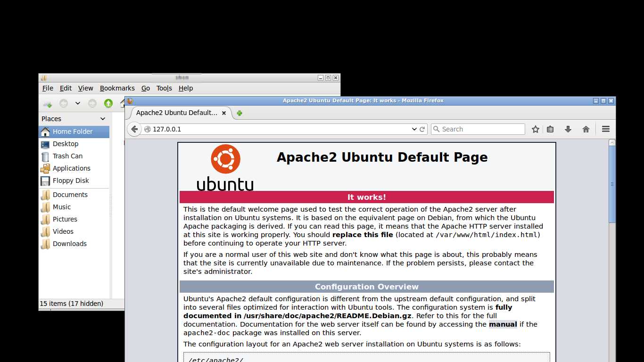Click the Firefox logo in title bar
The image size is (644, 362).
pyautogui.click(x=130, y=101)
